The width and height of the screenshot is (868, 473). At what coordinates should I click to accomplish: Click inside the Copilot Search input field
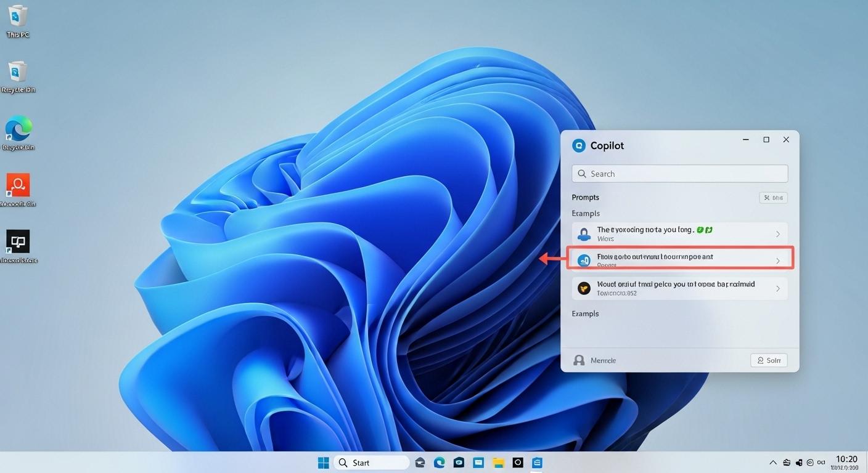pos(678,174)
